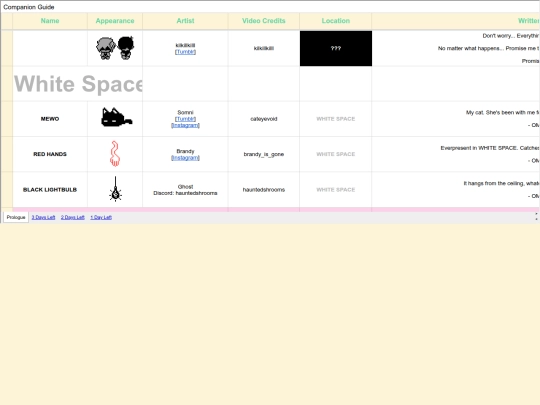The image size is (540, 405).
Task: Click the two-character sprite in first row
Action: coord(115,48)
